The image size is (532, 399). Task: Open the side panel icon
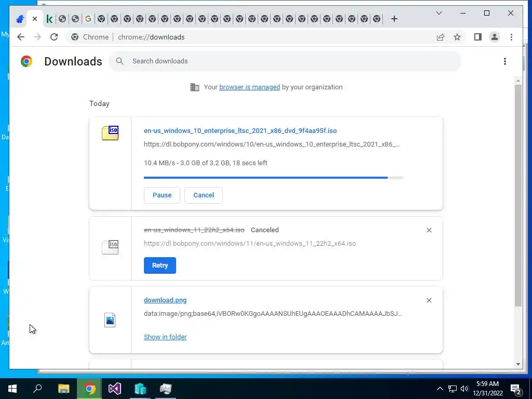pos(478,37)
